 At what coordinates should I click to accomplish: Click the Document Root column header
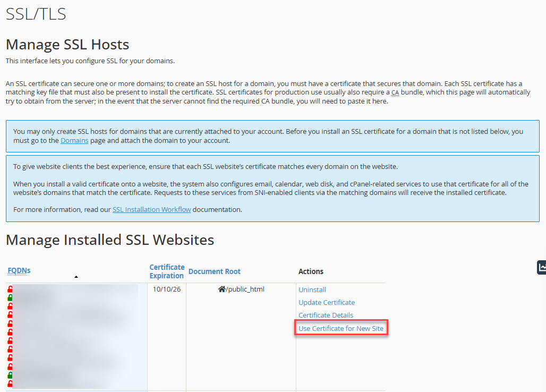[x=215, y=271]
